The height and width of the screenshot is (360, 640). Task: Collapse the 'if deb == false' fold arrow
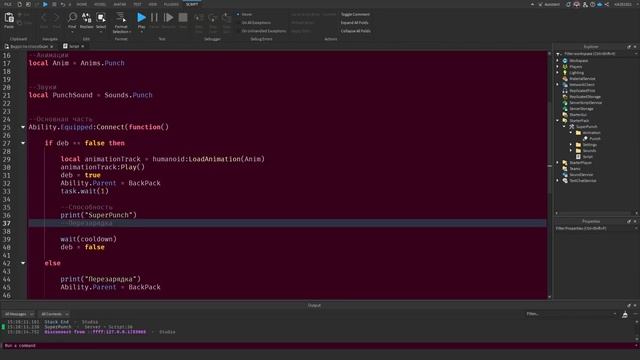coord(23,143)
